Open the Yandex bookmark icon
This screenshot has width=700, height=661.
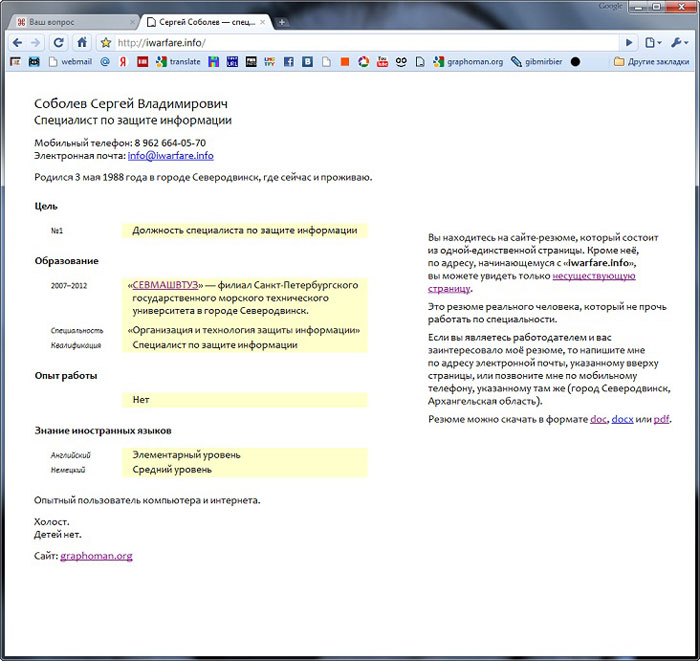122,61
